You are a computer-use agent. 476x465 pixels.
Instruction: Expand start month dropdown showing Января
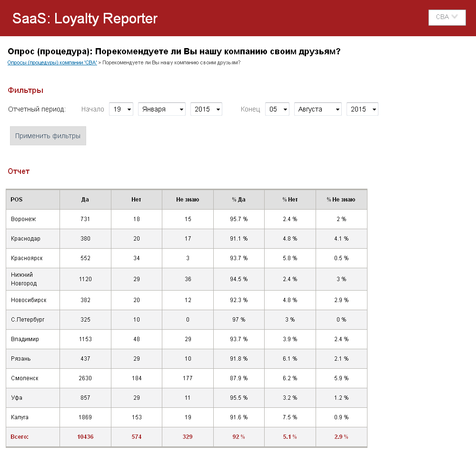(x=161, y=109)
